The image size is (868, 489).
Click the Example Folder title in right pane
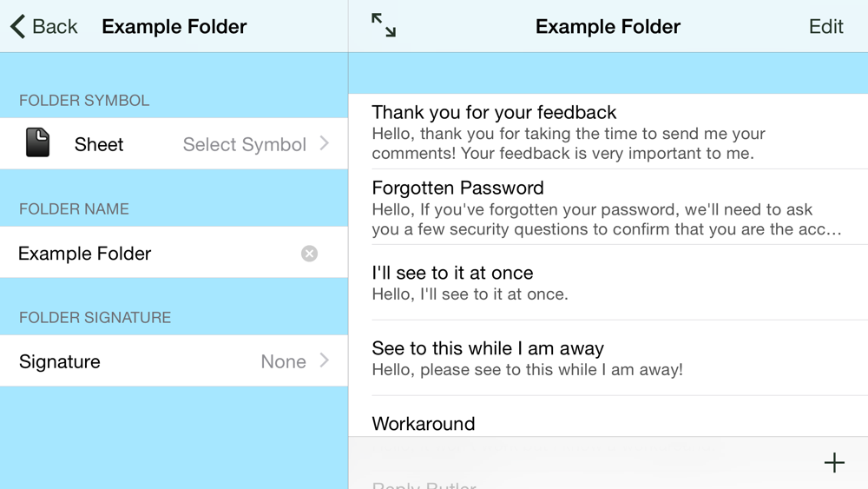coord(608,27)
